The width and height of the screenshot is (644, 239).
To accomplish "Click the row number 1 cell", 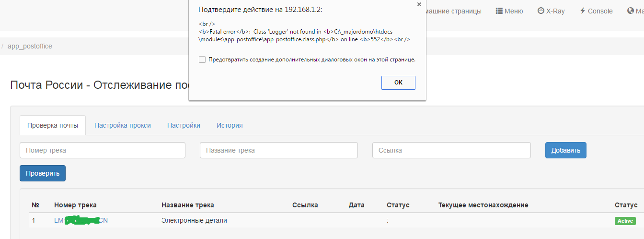I will 34,221.
